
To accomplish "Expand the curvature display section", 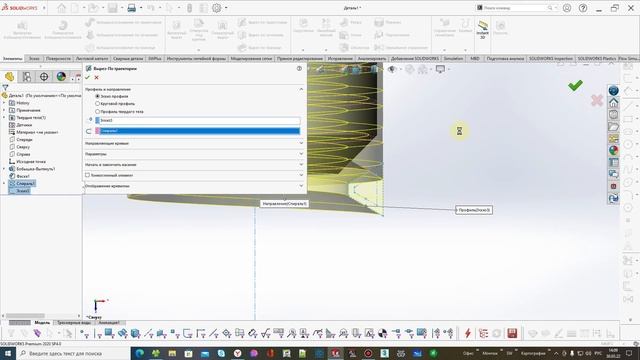I will tap(301, 186).
